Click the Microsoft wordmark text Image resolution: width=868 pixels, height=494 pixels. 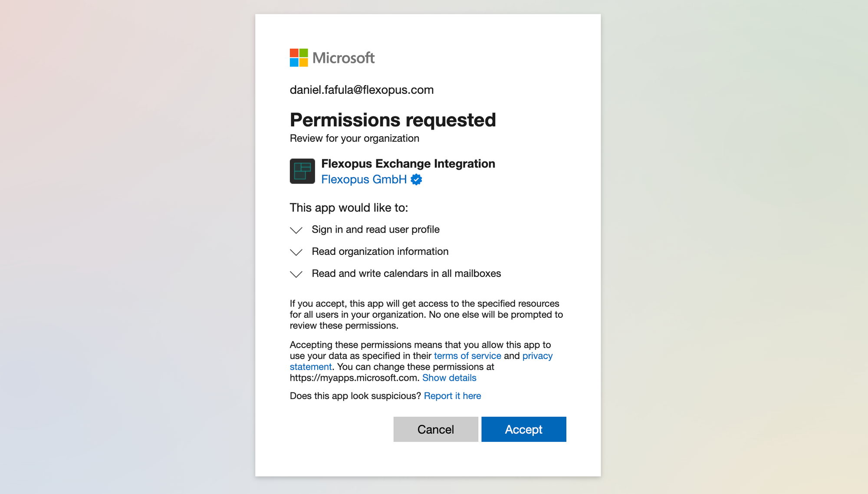(343, 58)
